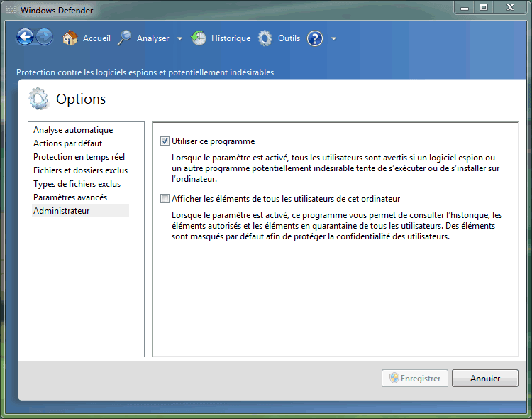Close the Windows Defender window
The width and height of the screenshot is (532, 419).
click(510, 8)
